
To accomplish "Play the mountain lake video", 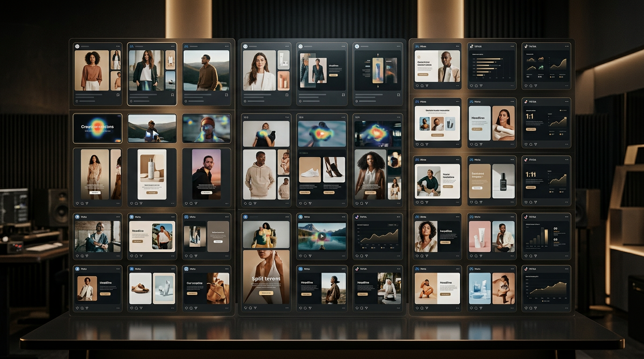I will click(x=322, y=237).
